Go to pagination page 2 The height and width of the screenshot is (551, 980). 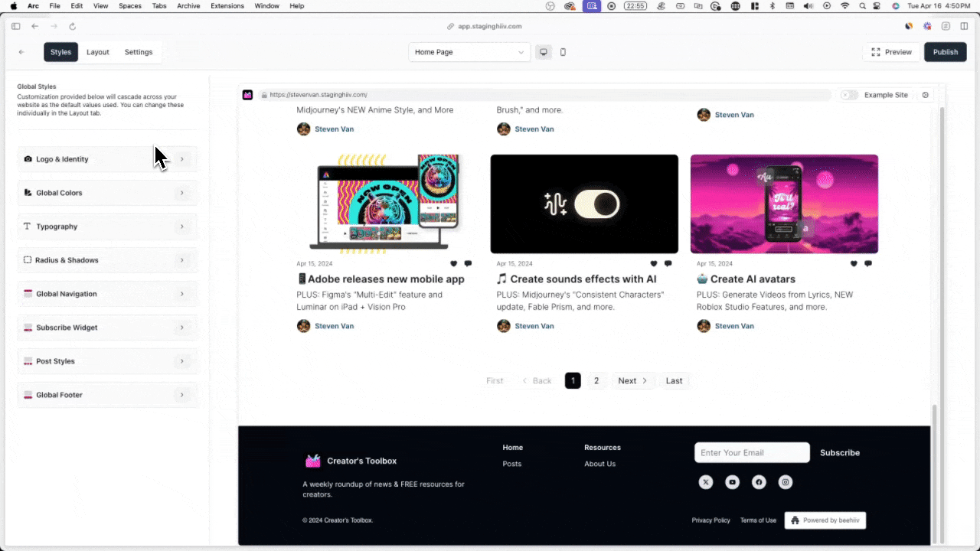596,380
